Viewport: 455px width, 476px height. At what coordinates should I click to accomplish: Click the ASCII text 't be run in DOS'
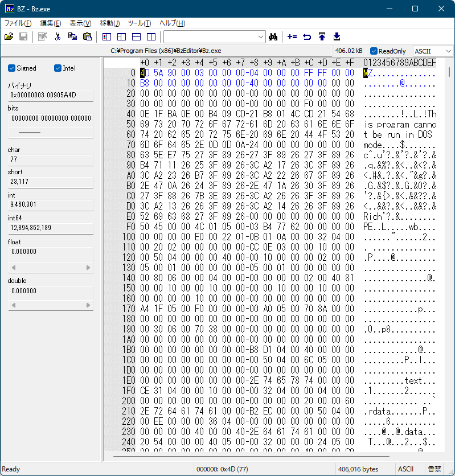[x=397, y=134]
